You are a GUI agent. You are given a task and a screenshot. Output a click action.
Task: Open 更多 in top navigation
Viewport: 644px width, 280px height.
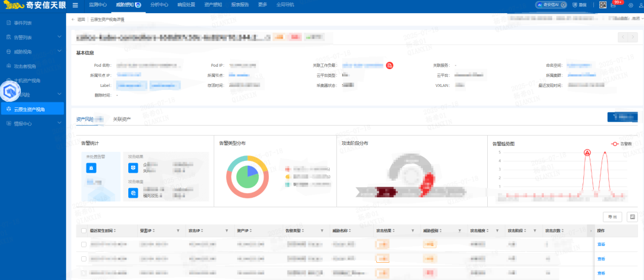pyautogui.click(x=262, y=5)
